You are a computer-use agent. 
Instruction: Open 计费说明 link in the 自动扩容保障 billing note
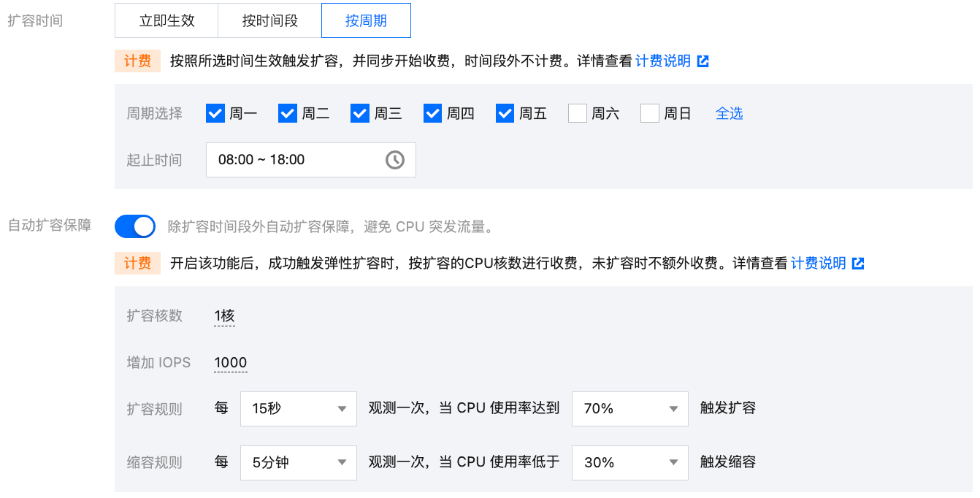point(819,264)
